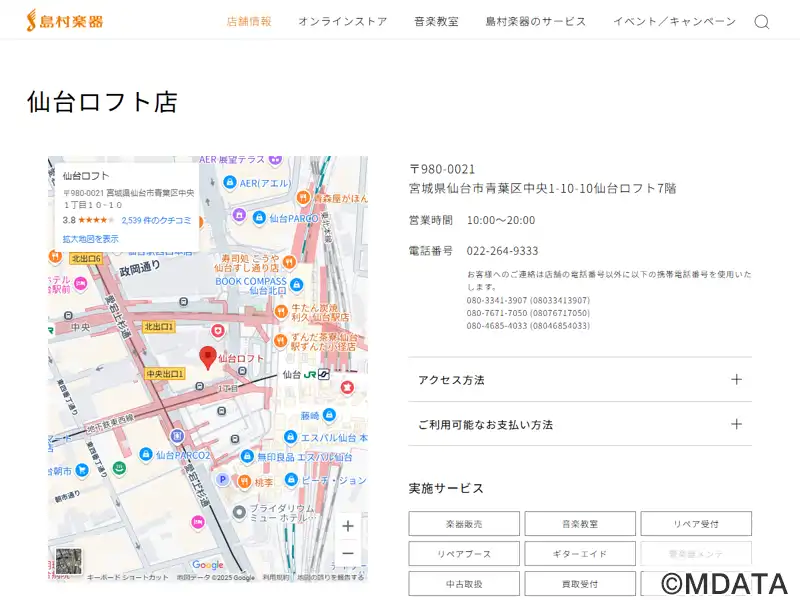Click the red Sendai Loft map pin
Screen dimensions: 800x600
tap(208, 357)
